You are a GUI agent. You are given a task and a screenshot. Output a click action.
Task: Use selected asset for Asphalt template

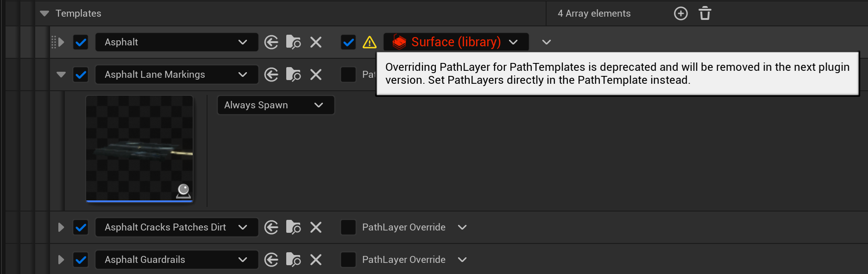point(271,42)
